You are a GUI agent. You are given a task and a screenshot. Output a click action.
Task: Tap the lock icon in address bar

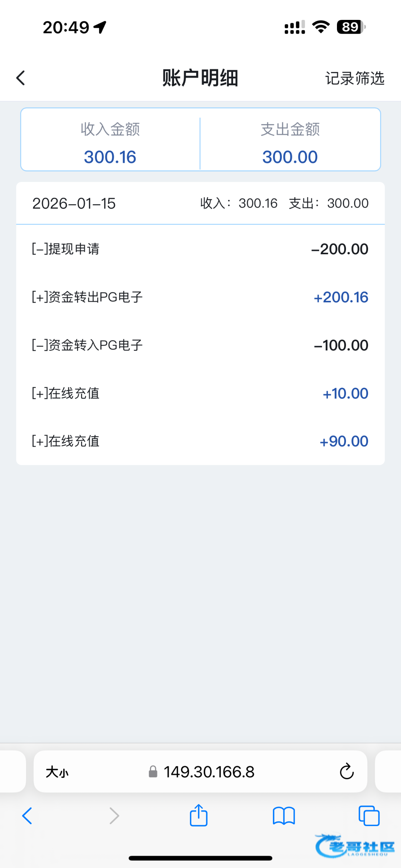[153, 772]
